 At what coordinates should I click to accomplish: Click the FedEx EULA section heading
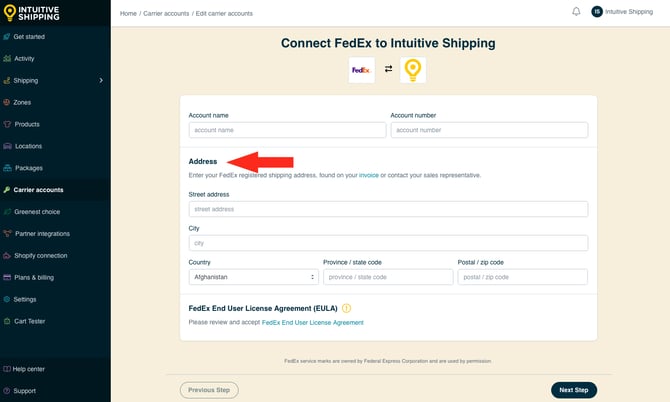(263, 308)
